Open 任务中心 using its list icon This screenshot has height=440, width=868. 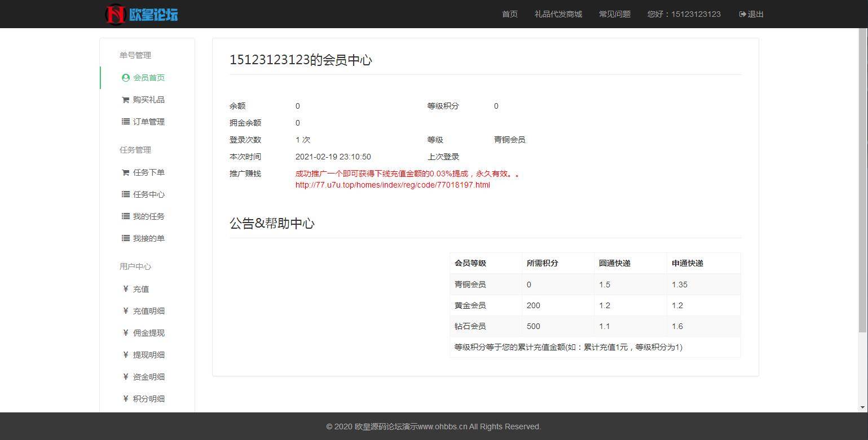click(x=125, y=194)
